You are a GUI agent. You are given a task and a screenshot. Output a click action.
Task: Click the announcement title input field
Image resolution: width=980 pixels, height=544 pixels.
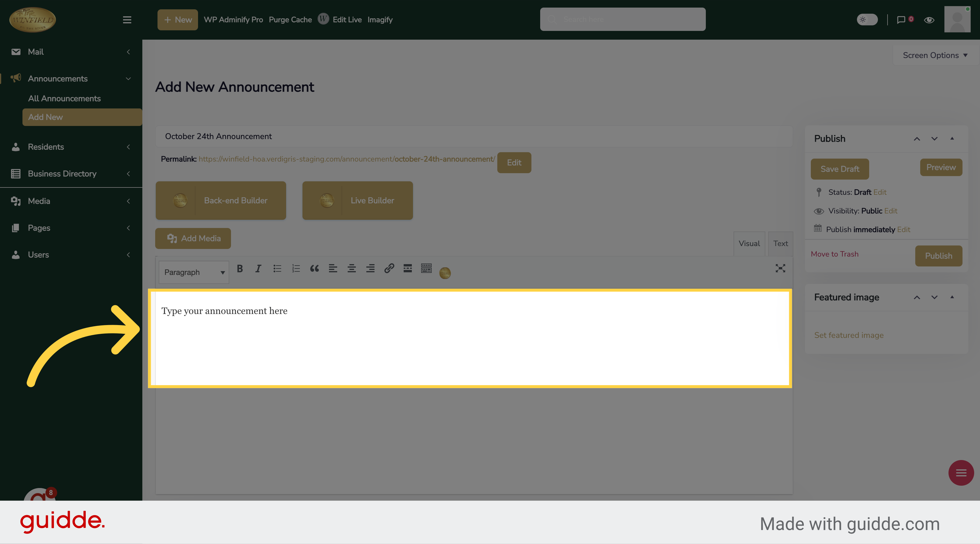[474, 136]
